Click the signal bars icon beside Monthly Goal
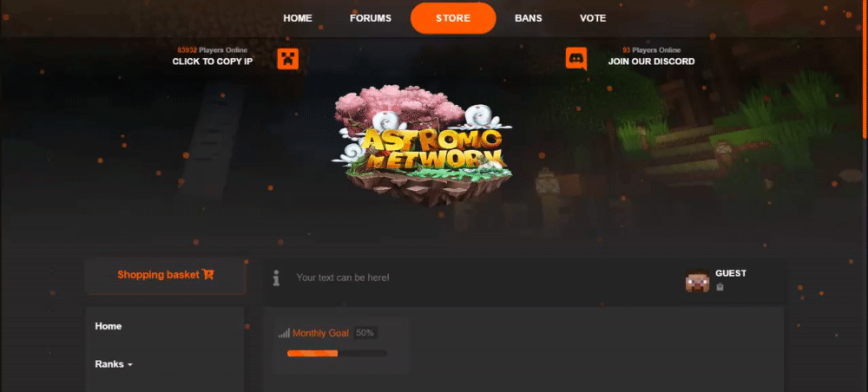This screenshot has width=868, height=392. point(284,333)
